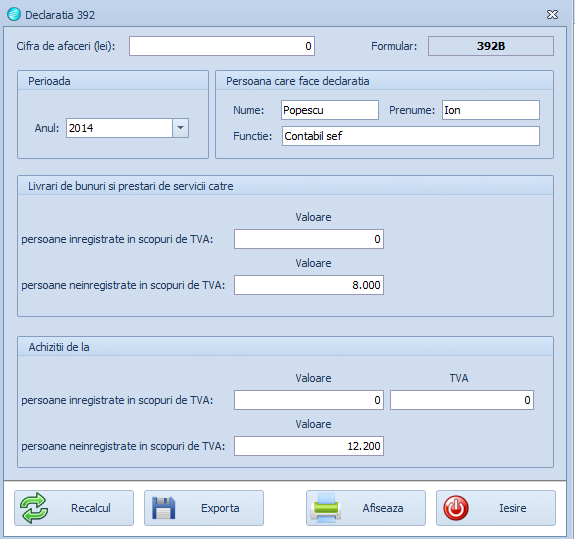This screenshot has width=575, height=539.
Task: Click the Functie field with Contabil sef
Action: [411, 136]
